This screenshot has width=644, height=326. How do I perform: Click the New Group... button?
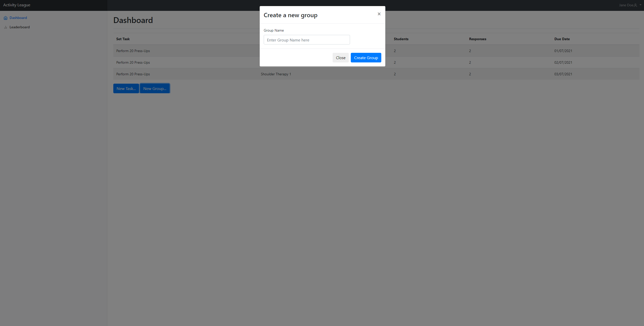pyautogui.click(x=155, y=88)
